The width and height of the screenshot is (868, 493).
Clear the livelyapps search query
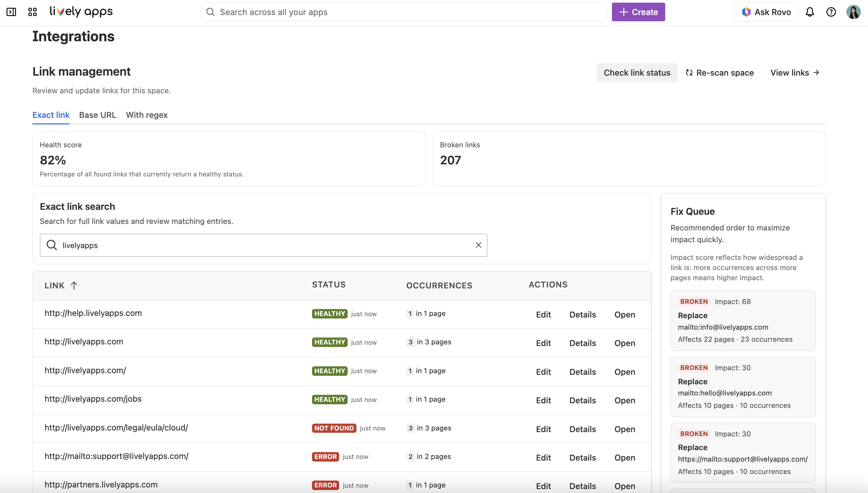[478, 245]
